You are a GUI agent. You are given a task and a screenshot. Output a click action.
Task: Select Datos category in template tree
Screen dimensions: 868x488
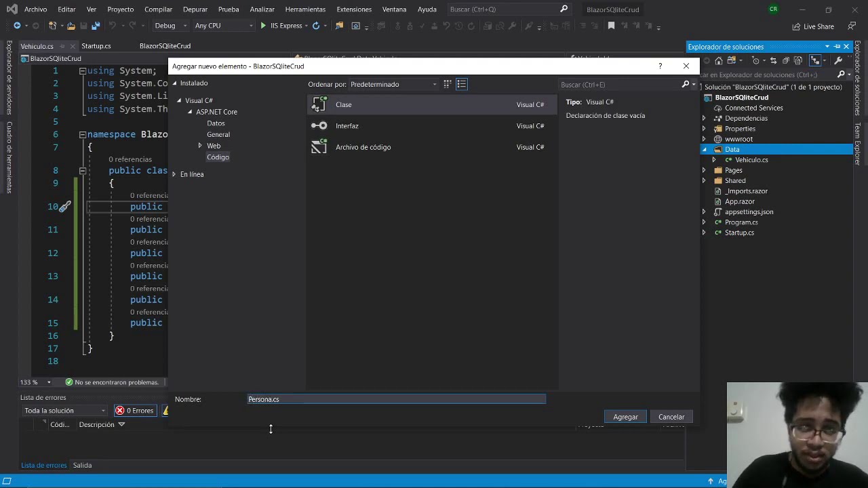point(216,123)
